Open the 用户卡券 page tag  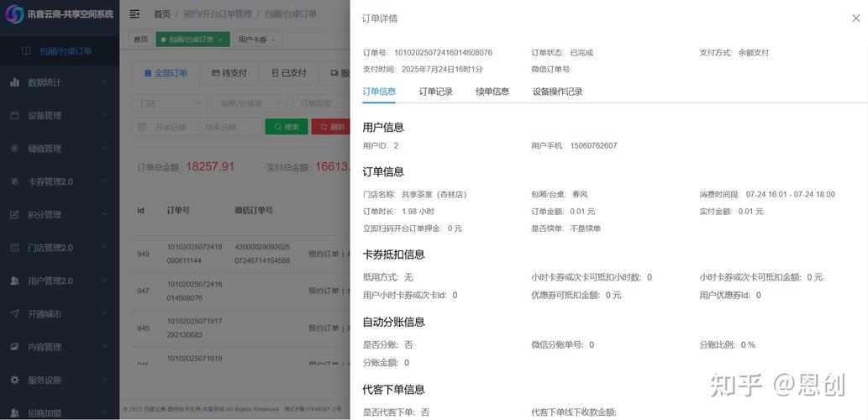(257, 39)
